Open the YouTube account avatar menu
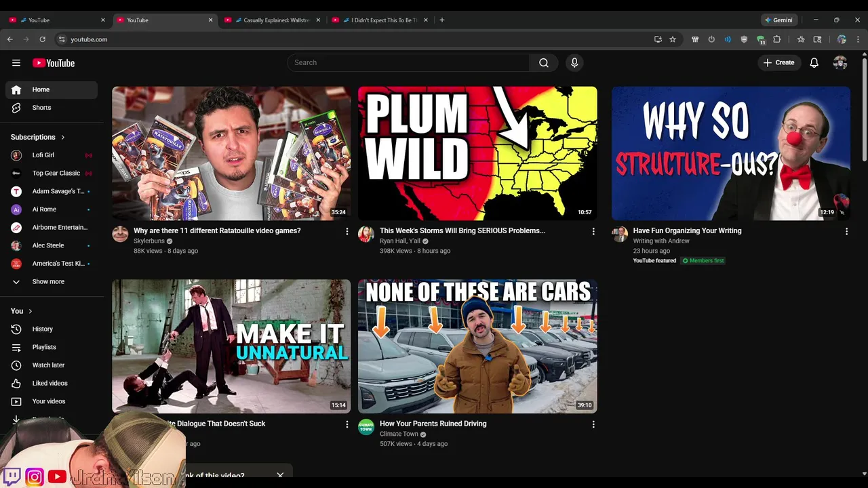 840,63
